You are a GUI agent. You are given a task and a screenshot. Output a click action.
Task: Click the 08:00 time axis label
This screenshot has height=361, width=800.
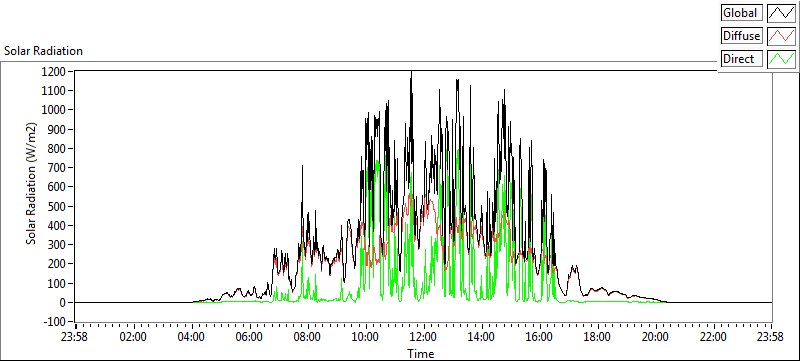(308, 338)
